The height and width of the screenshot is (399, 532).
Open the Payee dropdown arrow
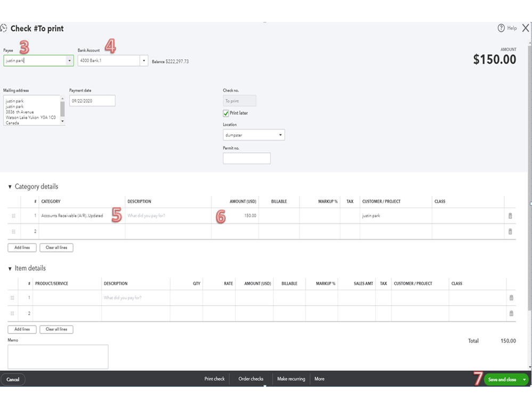(x=70, y=61)
